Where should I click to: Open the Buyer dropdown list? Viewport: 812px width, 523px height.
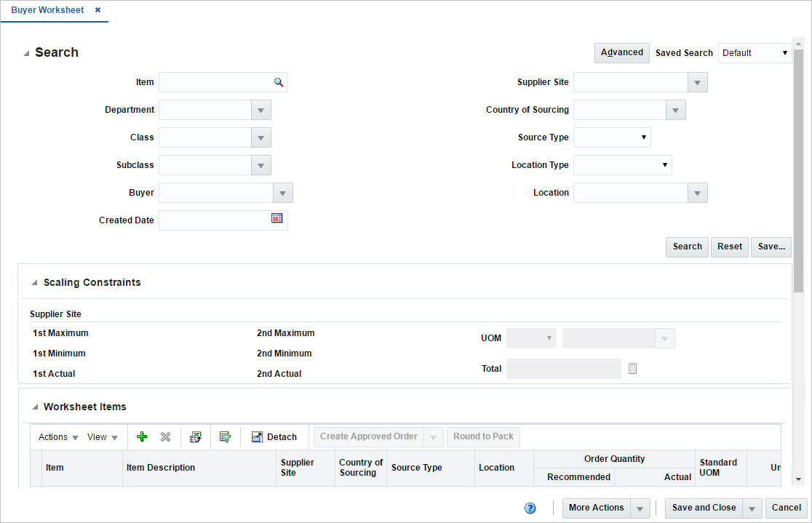[x=282, y=193]
